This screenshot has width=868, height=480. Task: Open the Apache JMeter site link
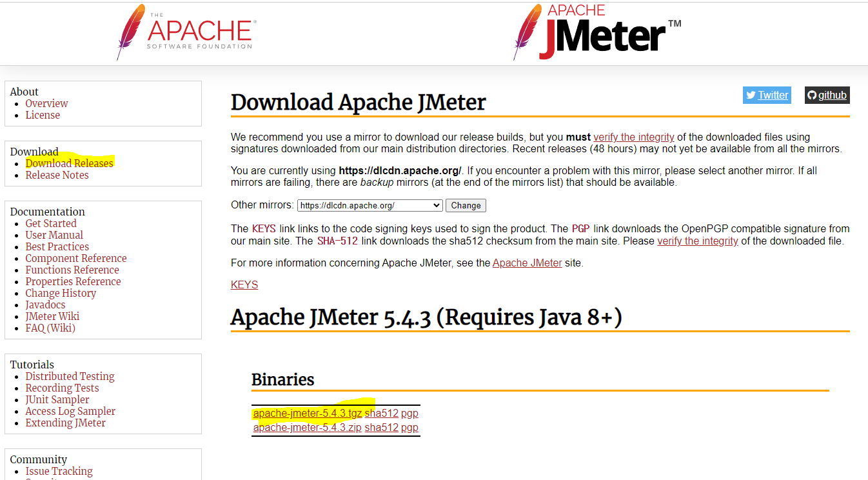tap(527, 263)
